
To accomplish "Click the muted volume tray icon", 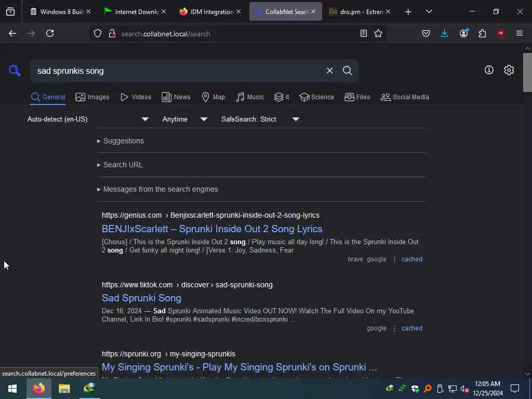I will (x=464, y=389).
